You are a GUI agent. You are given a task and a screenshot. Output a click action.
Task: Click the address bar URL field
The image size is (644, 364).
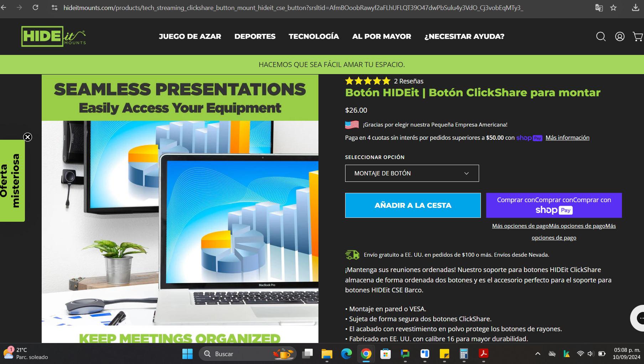click(x=293, y=7)
